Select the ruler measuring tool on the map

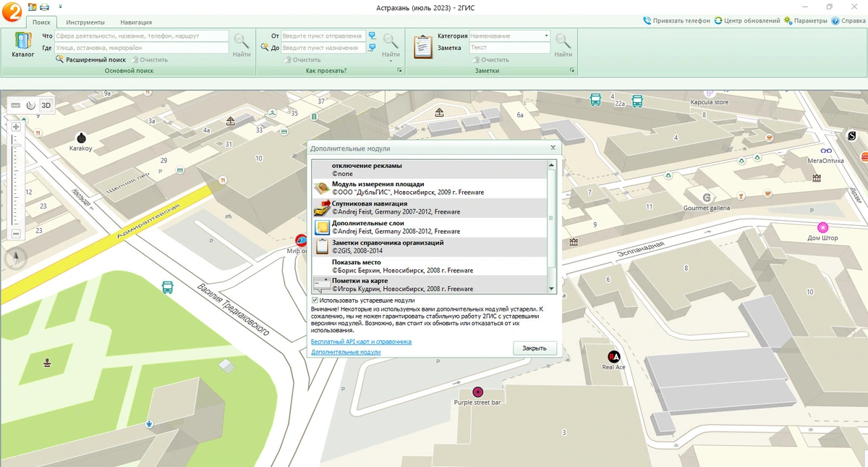tap(16, 105)
